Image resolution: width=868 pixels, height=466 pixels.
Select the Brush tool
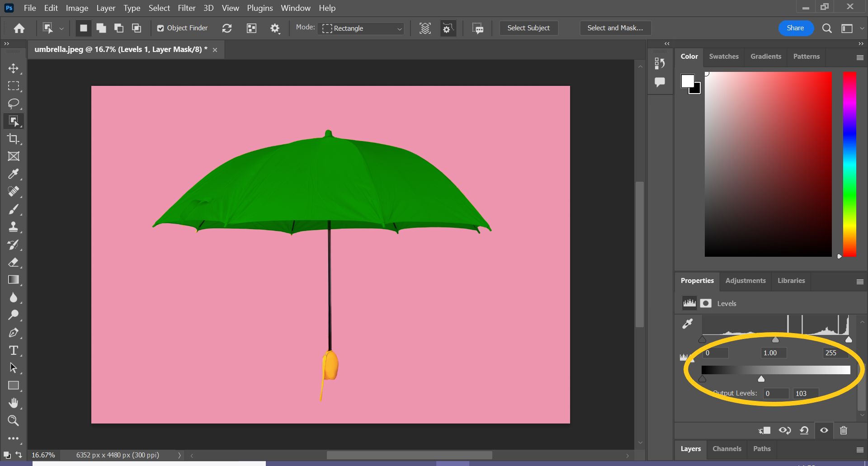point(14,209)
